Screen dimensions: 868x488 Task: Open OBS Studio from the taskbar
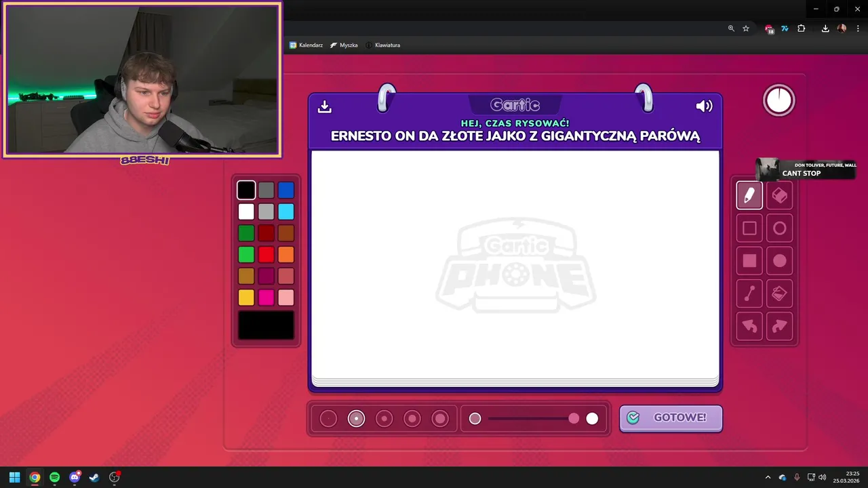[x=115, y=477]
